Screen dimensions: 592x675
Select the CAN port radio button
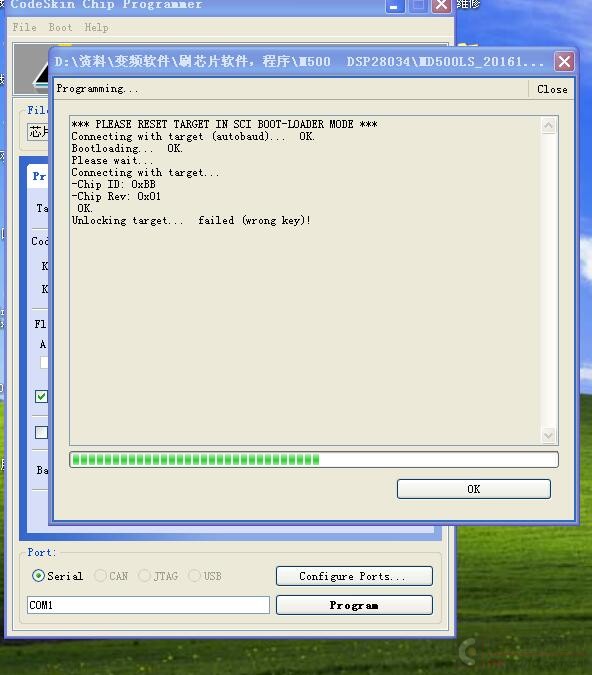[100, 576]
